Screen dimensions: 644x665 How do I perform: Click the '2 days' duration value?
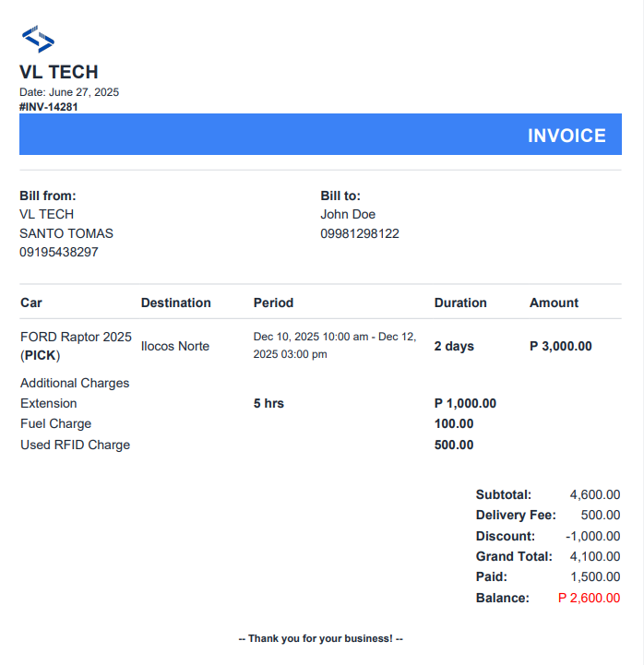pos(454,346)
